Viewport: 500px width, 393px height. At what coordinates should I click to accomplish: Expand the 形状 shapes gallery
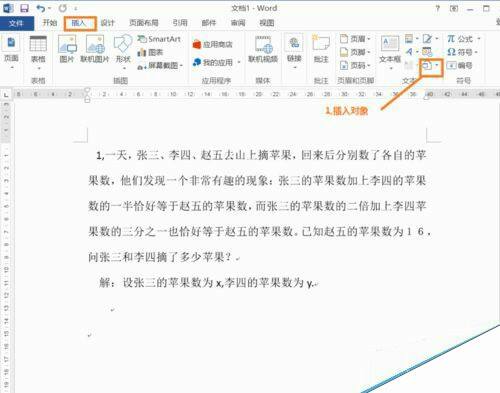123,53
